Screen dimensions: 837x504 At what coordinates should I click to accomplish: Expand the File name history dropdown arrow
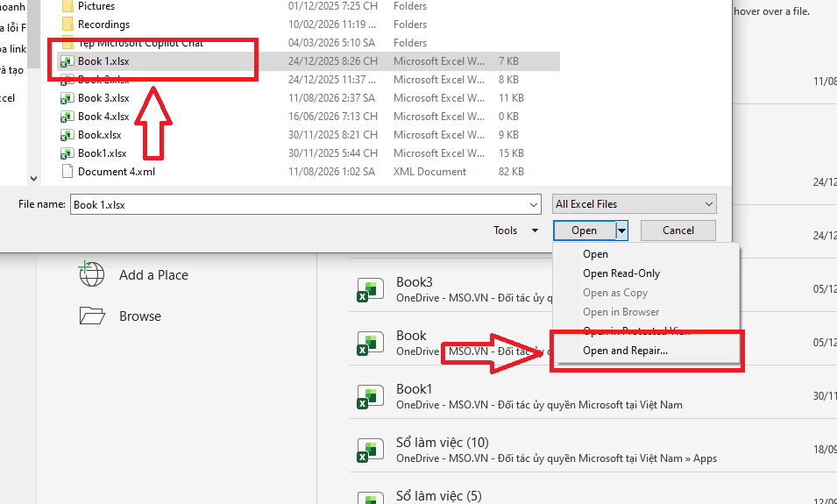[x=533, y=205]
